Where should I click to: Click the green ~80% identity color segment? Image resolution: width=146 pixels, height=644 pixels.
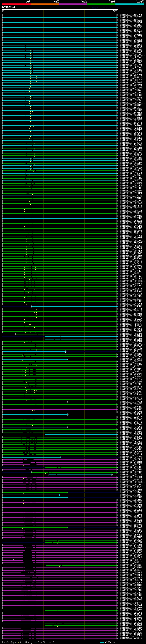coord(101,4)
